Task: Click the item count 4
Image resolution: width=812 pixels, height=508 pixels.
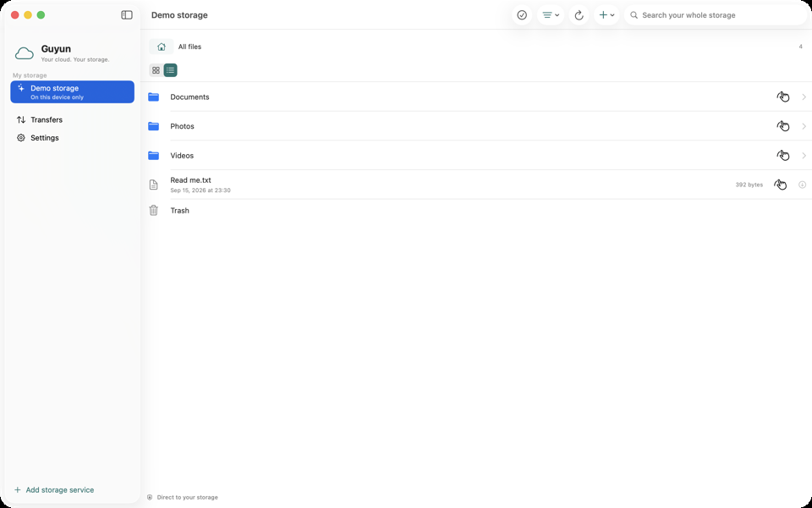Action: (801, 47)
